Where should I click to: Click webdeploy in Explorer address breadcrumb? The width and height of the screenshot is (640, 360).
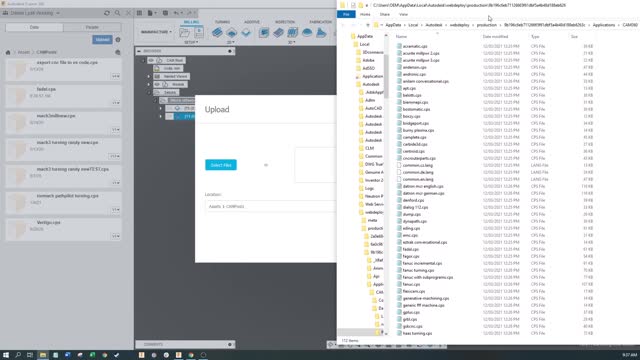pyautogui.click(x=459, y=25)
